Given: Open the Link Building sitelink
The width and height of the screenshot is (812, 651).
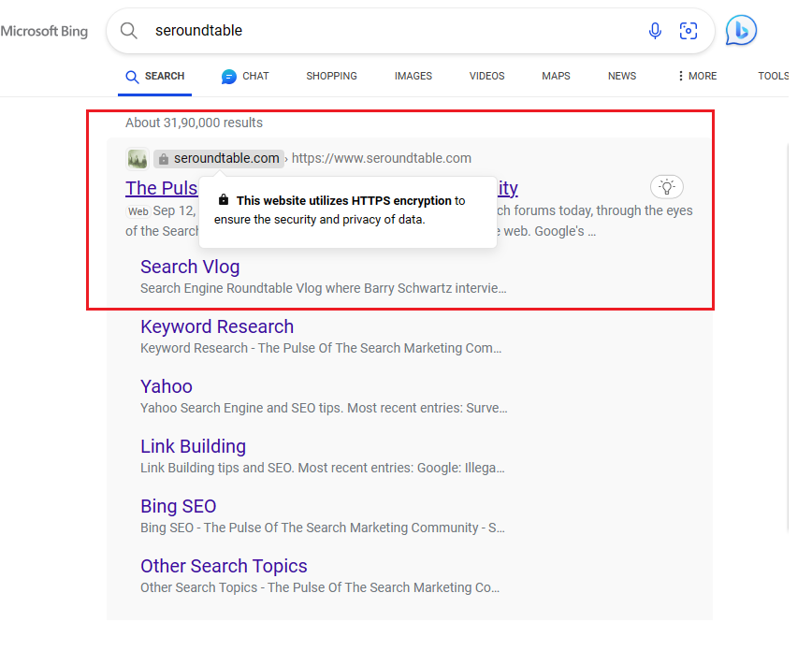Looking at the screenshot, I should point(193,446).
